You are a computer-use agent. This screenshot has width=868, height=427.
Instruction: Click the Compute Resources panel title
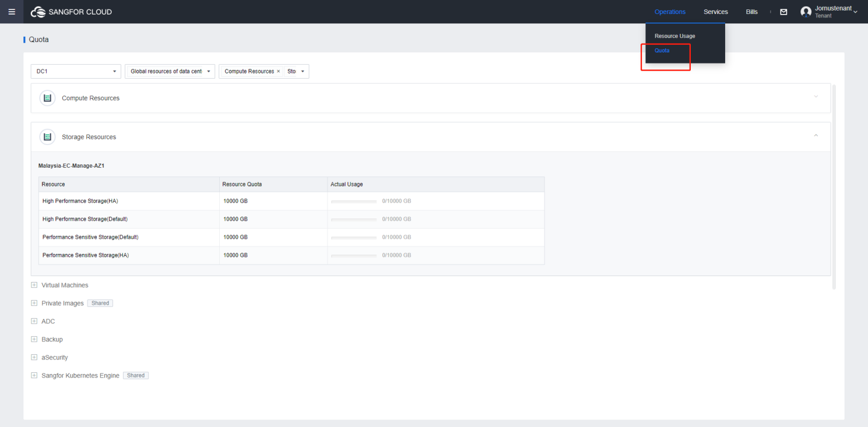pyautogui.click(x=90, y=98)
